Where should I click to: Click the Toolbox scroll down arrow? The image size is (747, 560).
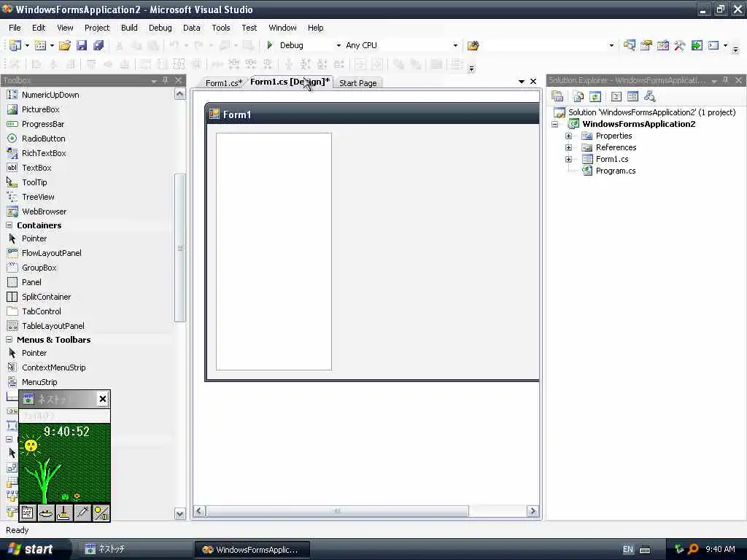click(179, 513)
